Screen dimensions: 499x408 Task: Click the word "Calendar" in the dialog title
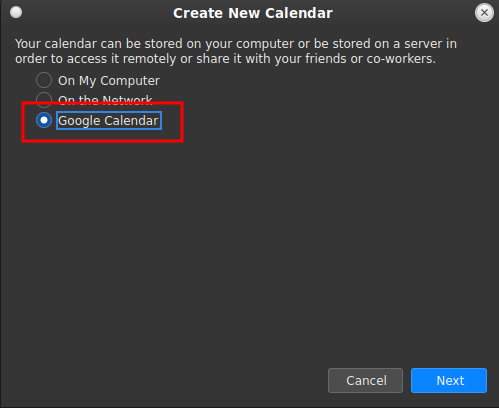299,13
